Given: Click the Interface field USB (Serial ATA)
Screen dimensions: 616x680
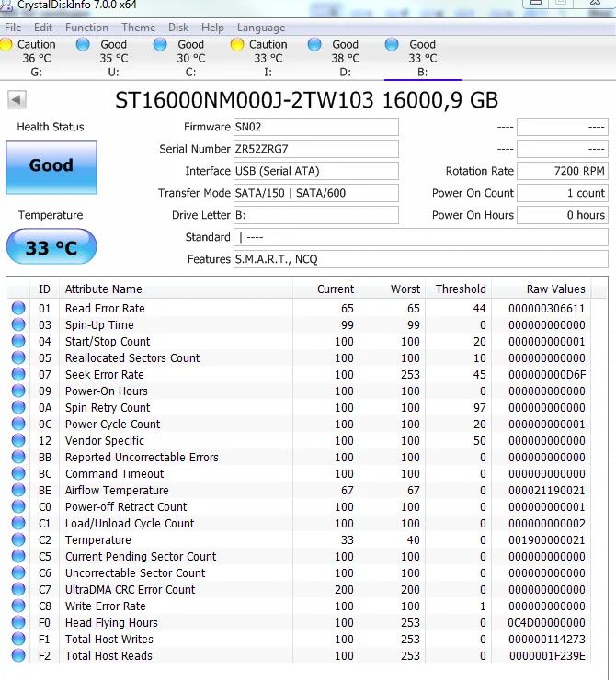Looking at the screenshot, I should pos(315,171).
